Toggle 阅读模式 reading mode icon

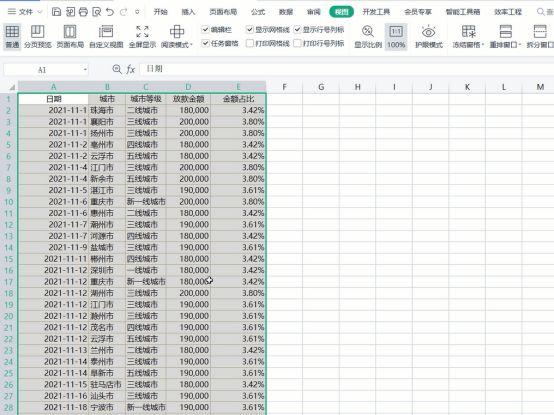(x=177, y=32)
